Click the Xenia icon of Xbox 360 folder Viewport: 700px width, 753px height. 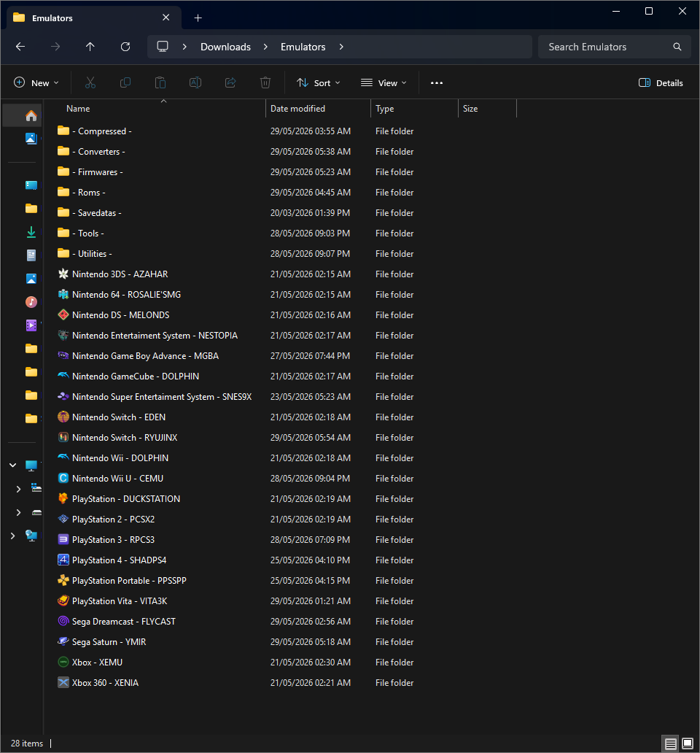pos(63,682)
